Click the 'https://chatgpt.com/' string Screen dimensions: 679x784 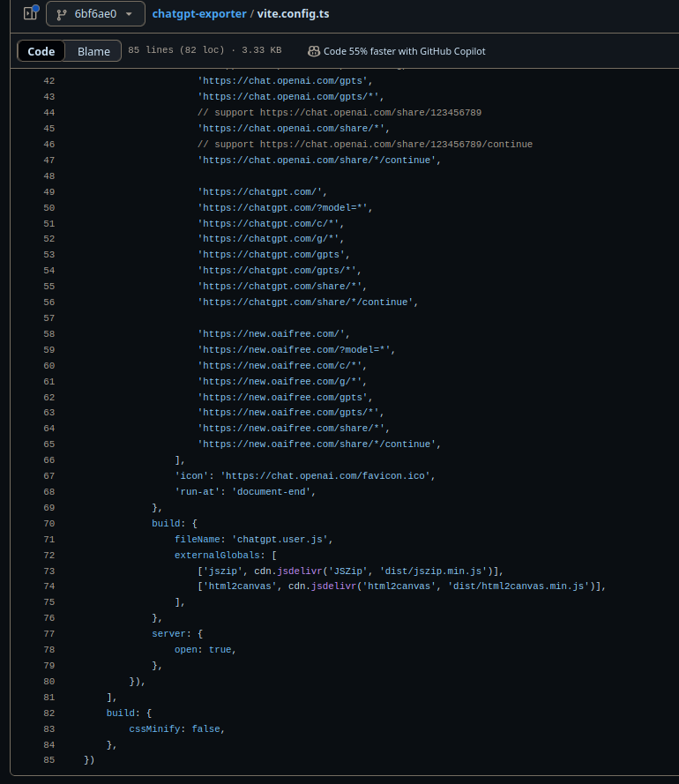click(259, 192)
